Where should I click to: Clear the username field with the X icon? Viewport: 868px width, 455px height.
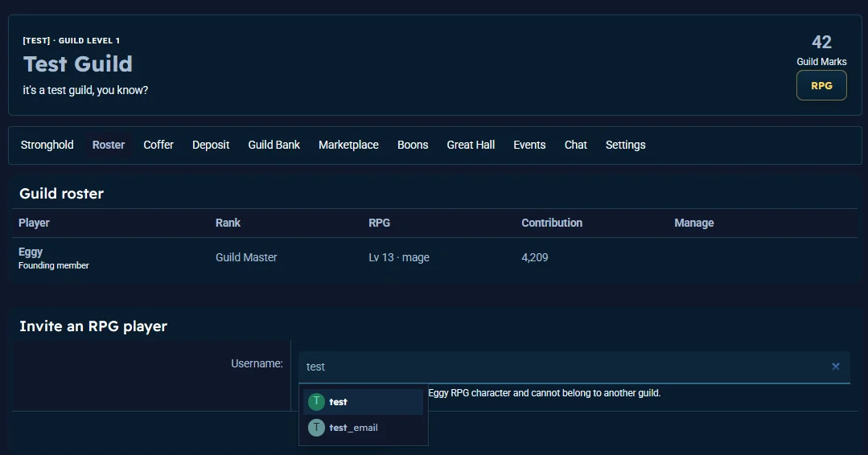click(x=835, y=366)
